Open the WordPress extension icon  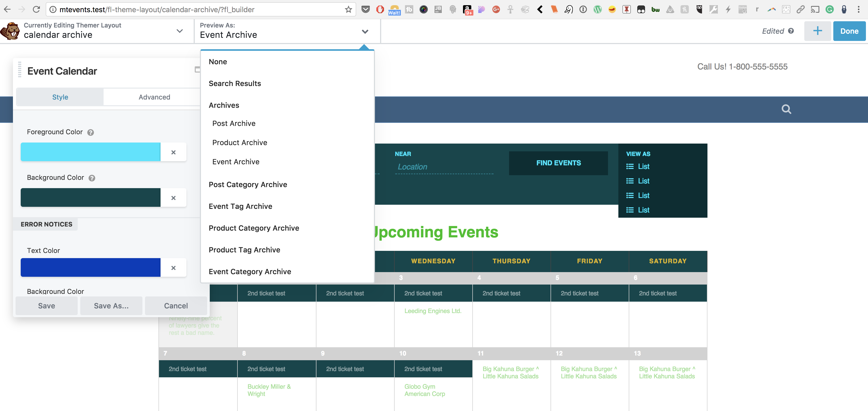tap(597, 9)
